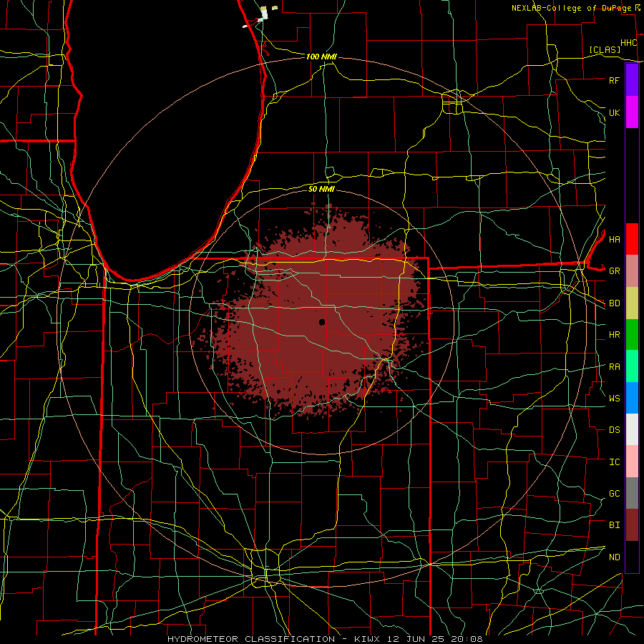
Task: Click the black radar site dot at center
Action: (x=322, y=323)
